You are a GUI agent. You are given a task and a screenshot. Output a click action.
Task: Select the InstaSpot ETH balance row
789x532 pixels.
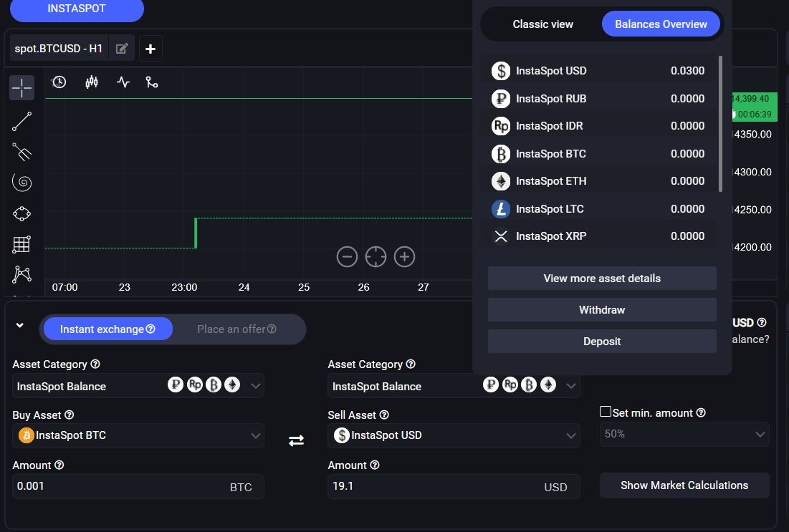point(599,181)
